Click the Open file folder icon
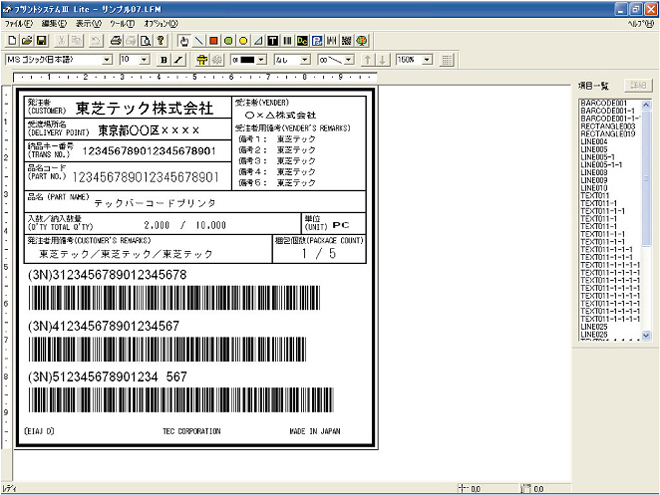 [27, 41]
